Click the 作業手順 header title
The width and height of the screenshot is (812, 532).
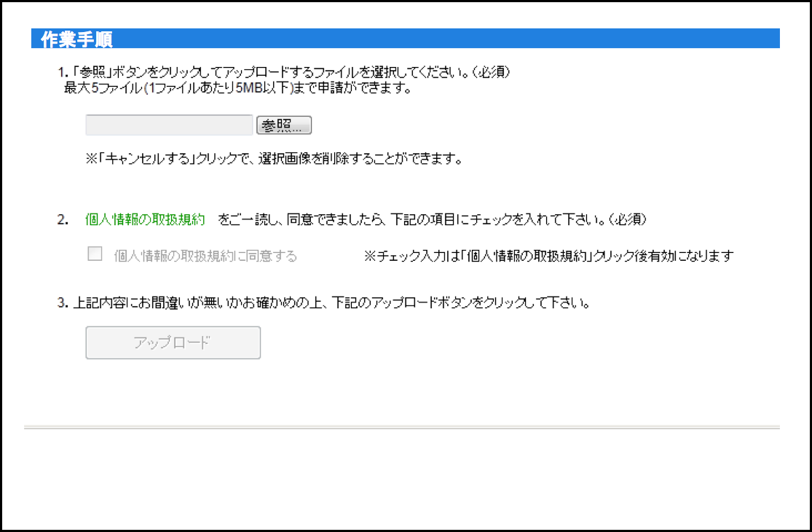tap(76, 39)
